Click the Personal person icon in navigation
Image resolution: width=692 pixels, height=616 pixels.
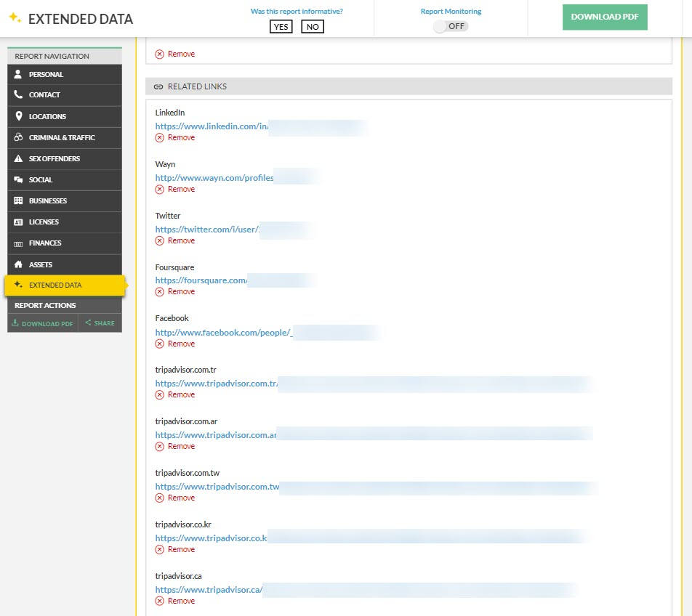tap(18, 74)
